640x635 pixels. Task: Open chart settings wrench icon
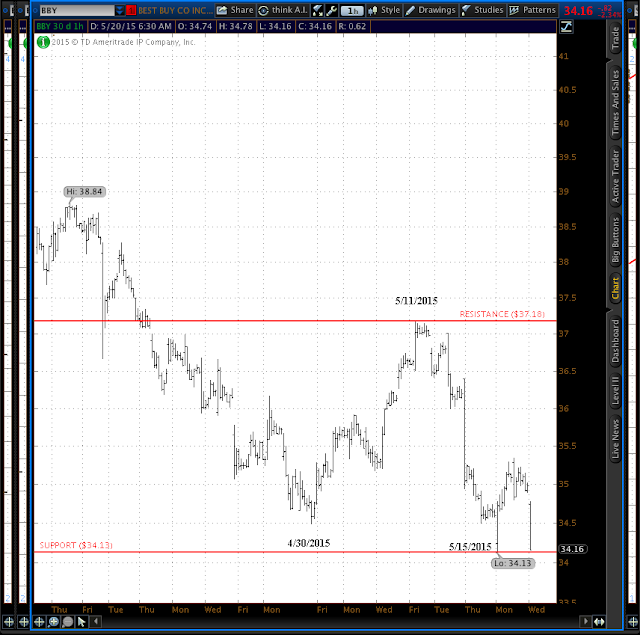[x=331, y=11]
